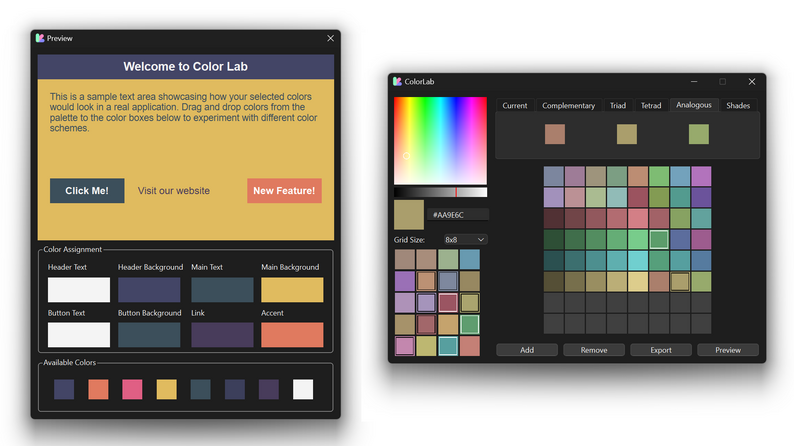The image size is (794, 446).
Task: Edit the hex color field #AA9E6C
Action: pos(458,215)
